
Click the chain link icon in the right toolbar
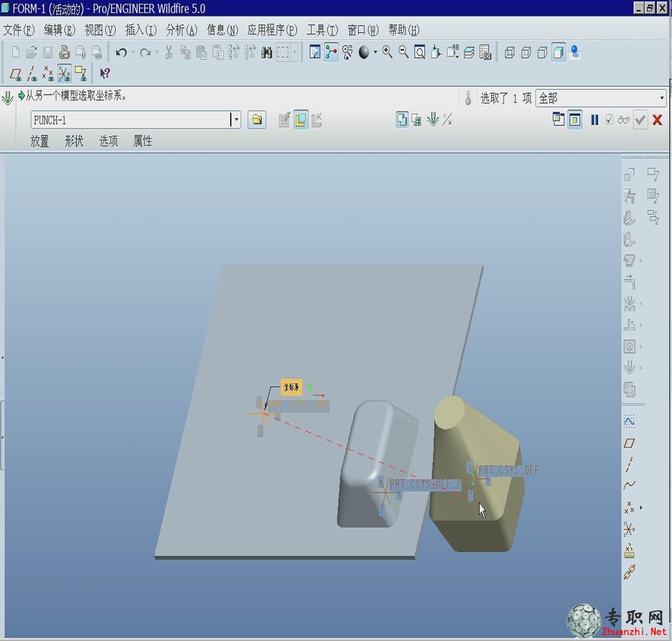[629, 572]
